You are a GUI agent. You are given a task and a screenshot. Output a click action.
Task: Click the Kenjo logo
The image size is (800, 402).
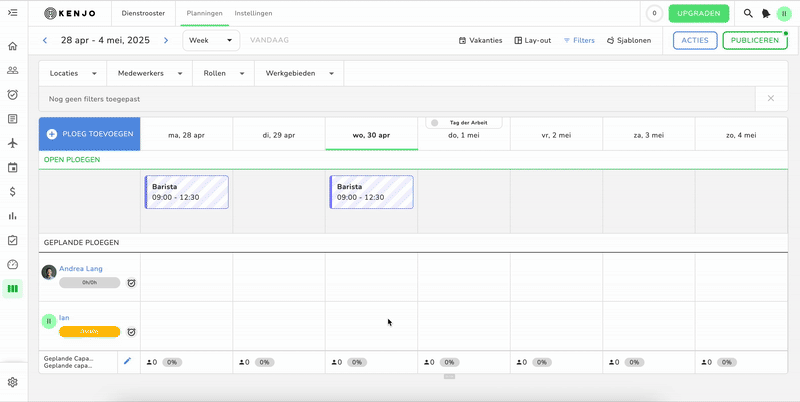point(70,14)
